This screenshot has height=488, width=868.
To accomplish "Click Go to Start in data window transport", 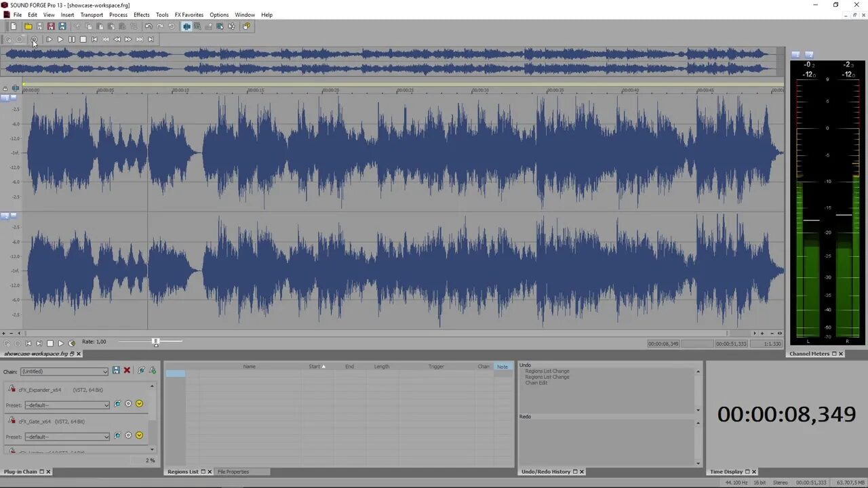I will click(x=28, y=344).
